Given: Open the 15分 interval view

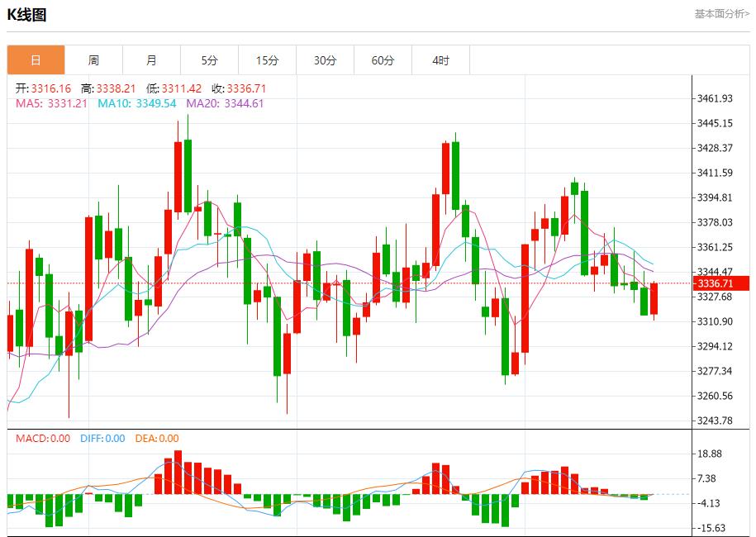Looking at the screenshot, I should tap(266, 59).
